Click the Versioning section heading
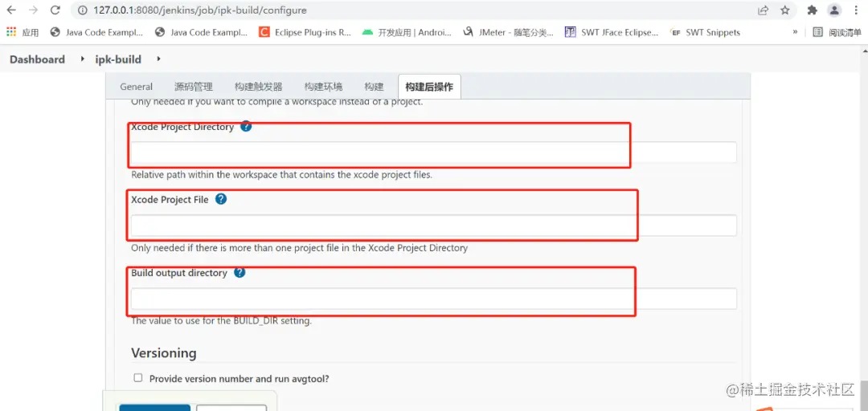Image resolution: width=868 pixels, height=411 pixels. tap(164, 353)
